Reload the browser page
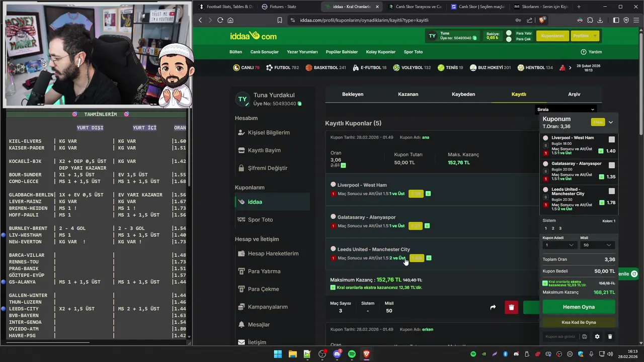This screenshot has height=362, width=644. pyautogui.click(x=220, y=20)
